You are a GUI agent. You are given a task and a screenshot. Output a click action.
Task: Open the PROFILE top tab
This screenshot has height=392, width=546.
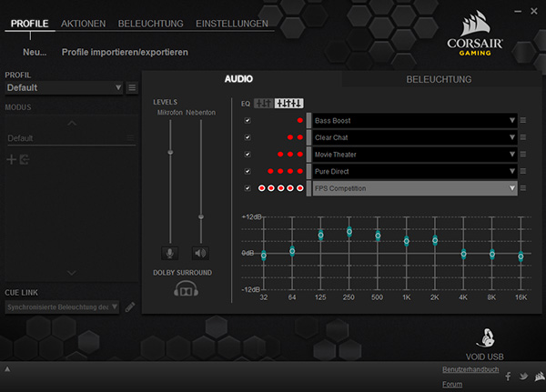tap(30, 24)
